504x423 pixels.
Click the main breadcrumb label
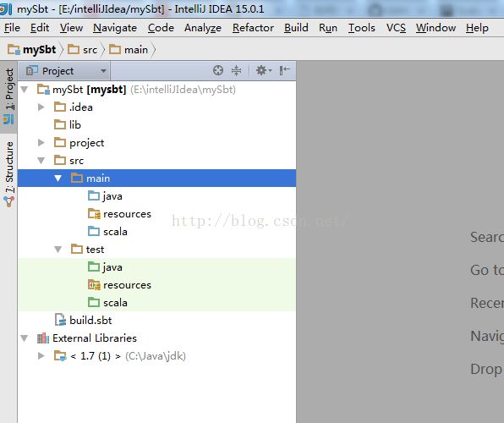click(x=136, y=50)
